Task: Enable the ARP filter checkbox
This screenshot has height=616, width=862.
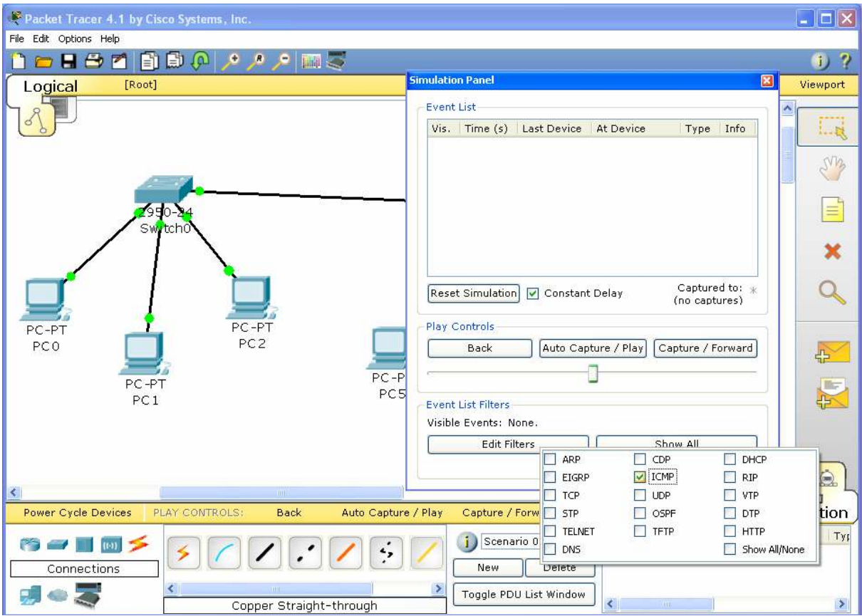Action: click(x=550, y=460)
